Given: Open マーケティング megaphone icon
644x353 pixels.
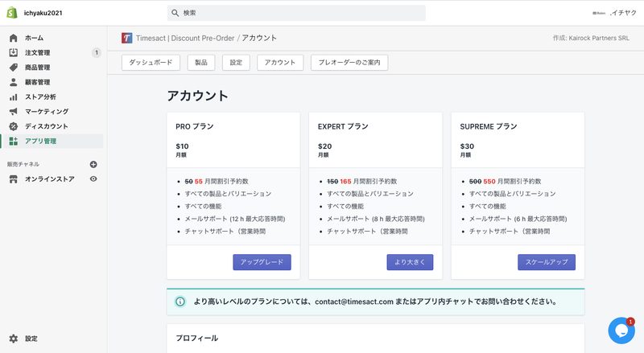Looking at the screenshot, I should [x=14, y=111].
